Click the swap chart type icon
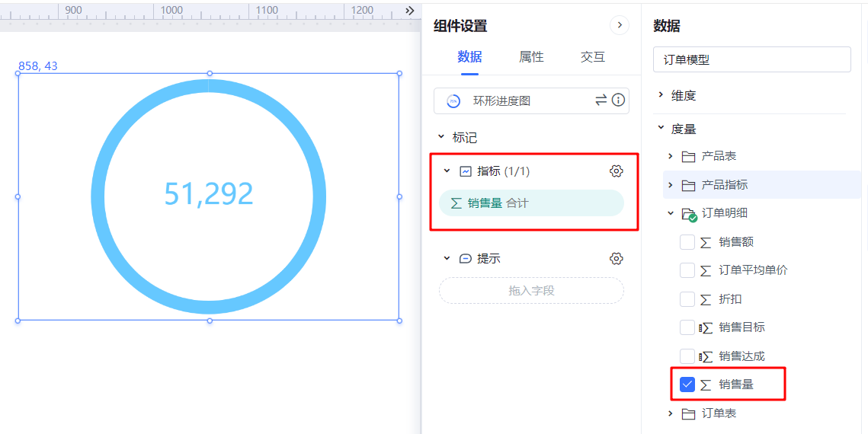Image resolution: width=868 pixels, height=434 pixels. [601, 100]
